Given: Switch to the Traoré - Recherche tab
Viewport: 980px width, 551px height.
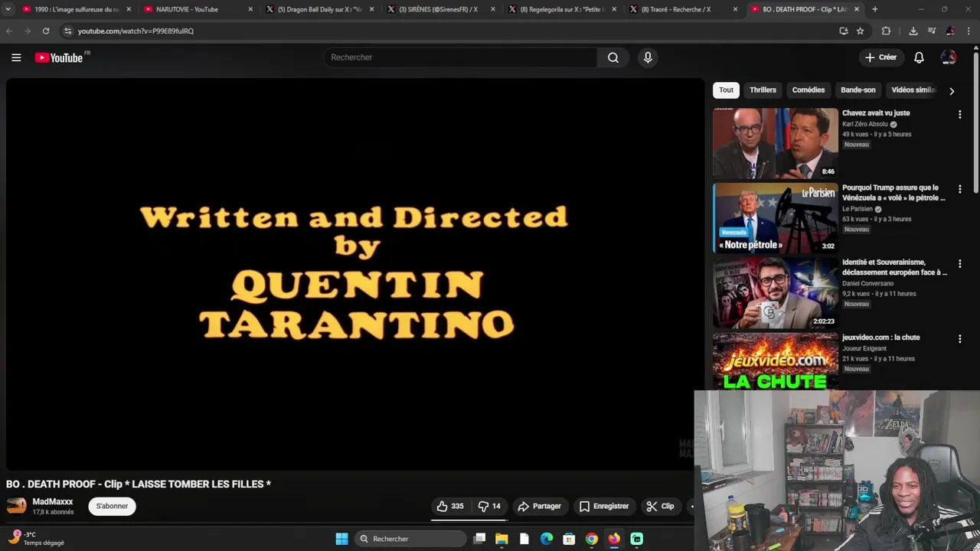Looking at the screenshot, I should [x=682, y=9].
